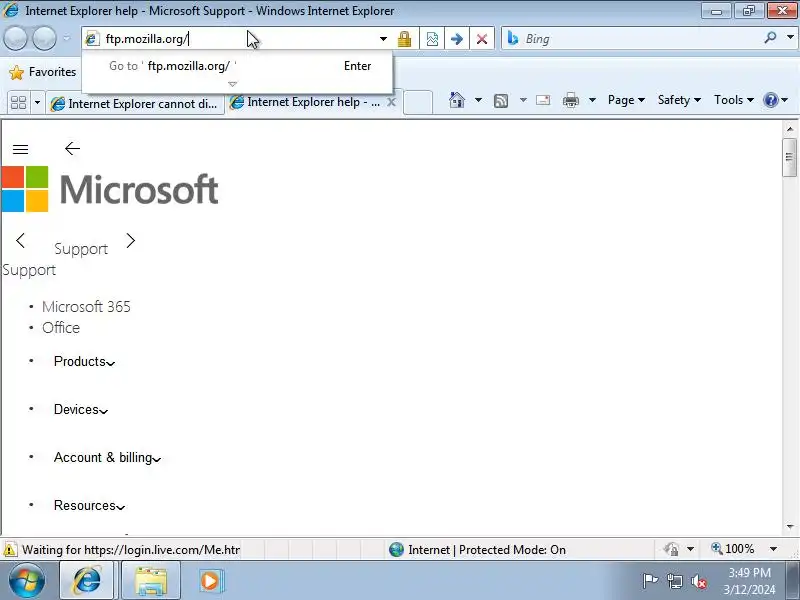Click Internet Explorer taskbar icon

tap(87, 581)
